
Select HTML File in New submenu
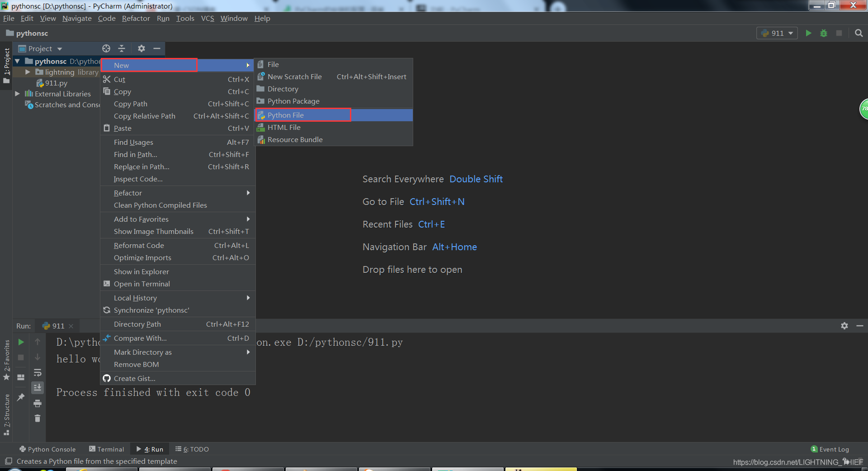point(334,127)
